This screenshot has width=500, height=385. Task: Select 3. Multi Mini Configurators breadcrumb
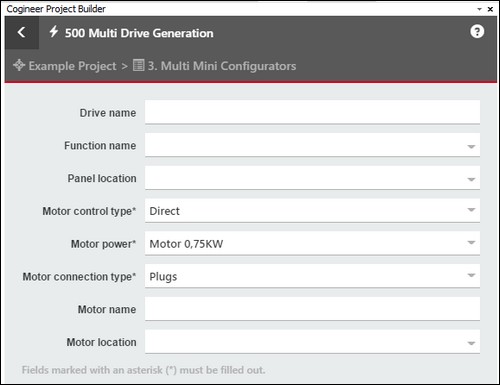[x=222, y=66]
